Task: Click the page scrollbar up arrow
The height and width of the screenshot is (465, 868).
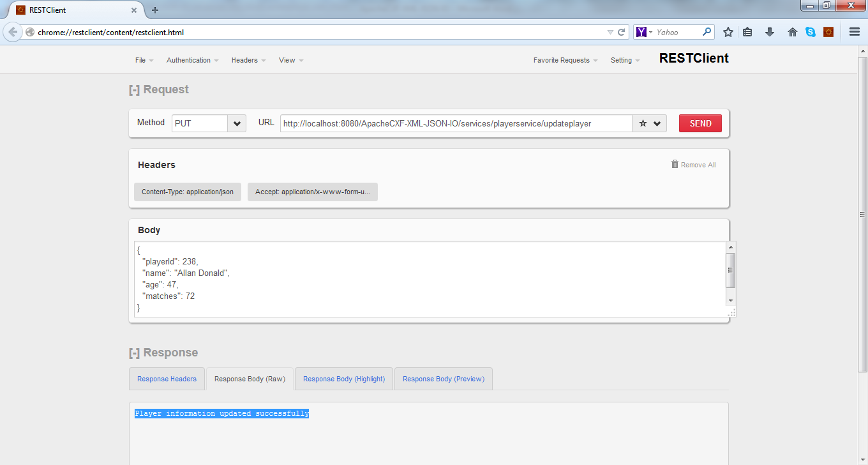Action: click(863, 51)
